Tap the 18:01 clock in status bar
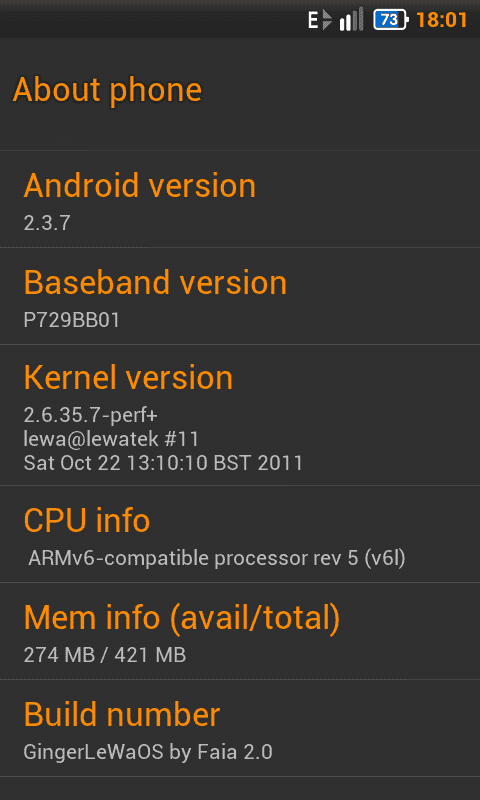 [442, 20]
